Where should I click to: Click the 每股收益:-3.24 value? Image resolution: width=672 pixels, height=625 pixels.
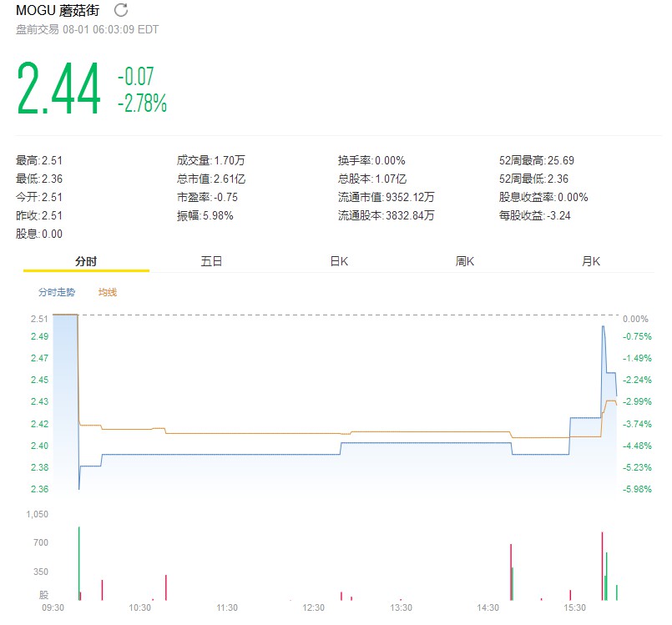click(535, 215)
